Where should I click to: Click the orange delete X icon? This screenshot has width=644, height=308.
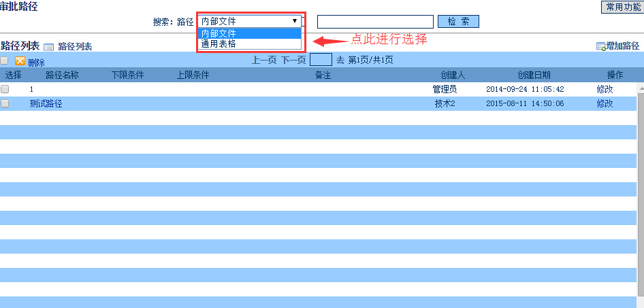20,61
